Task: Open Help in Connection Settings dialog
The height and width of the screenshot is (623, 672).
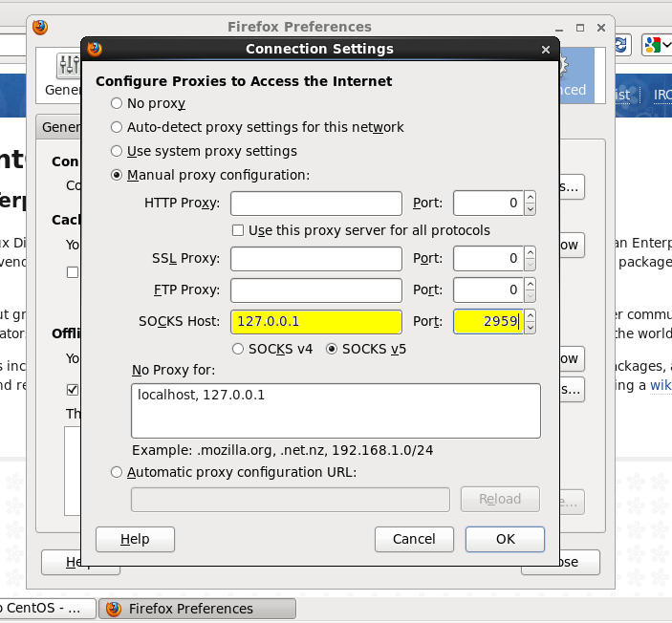Action: point(135,539)
